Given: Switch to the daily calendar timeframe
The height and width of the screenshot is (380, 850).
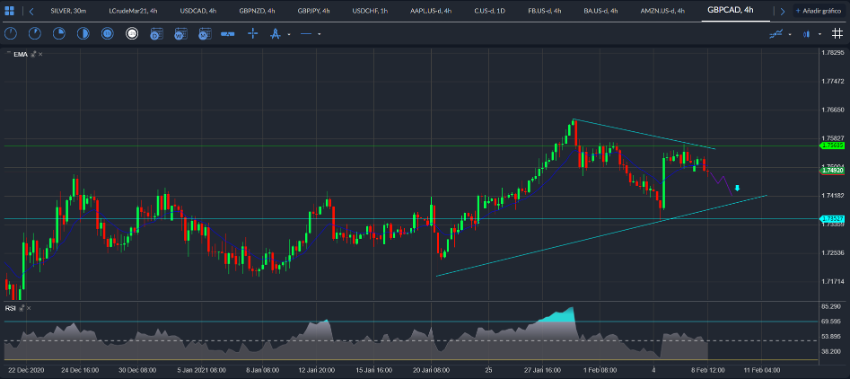Looking at the screenshot, I should pos(156,34).
